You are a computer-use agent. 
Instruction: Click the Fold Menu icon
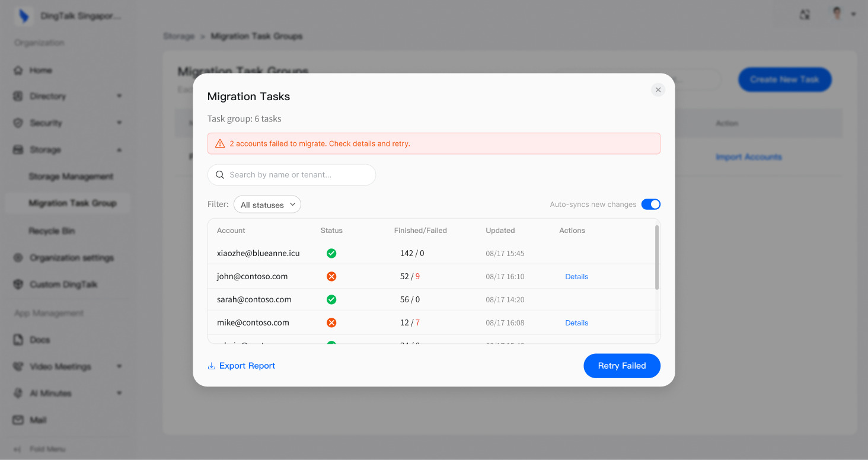(18, 449)
